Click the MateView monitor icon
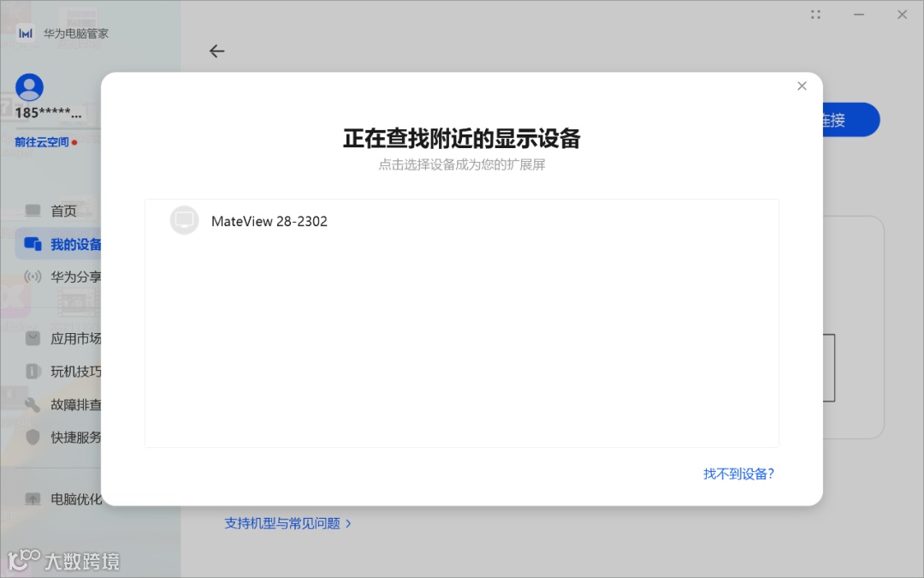 tap(185, 221)
